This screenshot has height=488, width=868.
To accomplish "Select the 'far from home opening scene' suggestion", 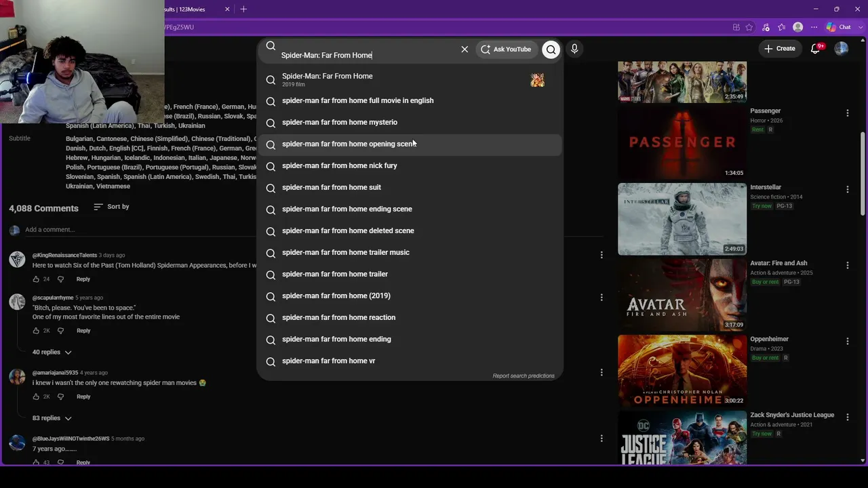I will coord(410,144).
